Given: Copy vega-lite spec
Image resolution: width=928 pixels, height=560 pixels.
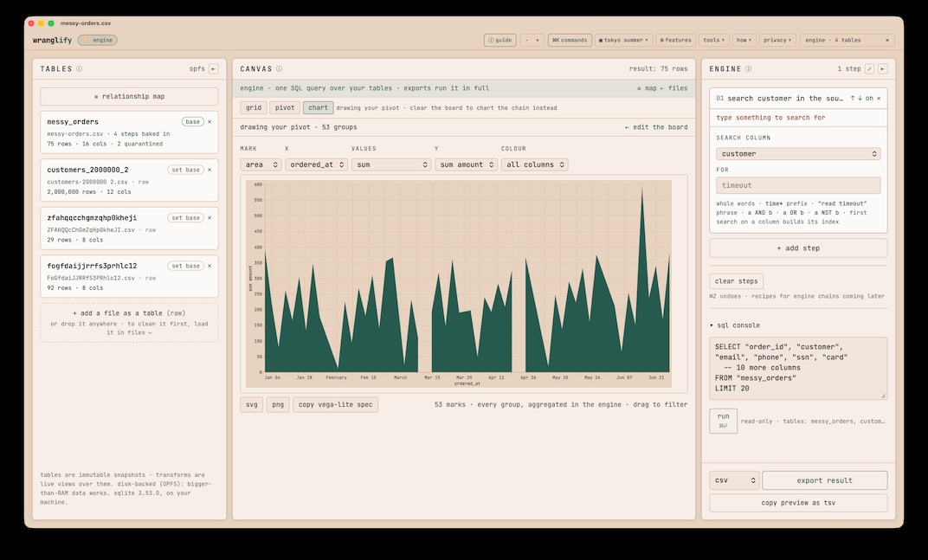Looking at the screenshot, I should coord(336,404).
